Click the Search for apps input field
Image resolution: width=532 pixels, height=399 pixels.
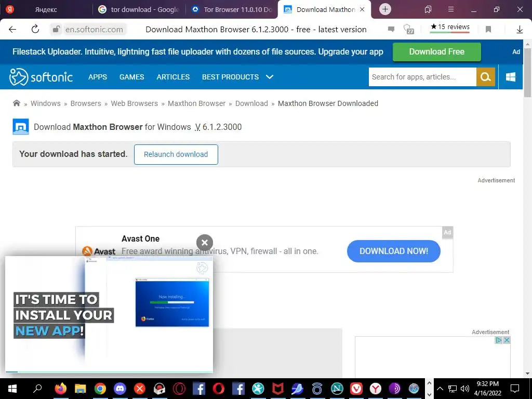(422, 77)
